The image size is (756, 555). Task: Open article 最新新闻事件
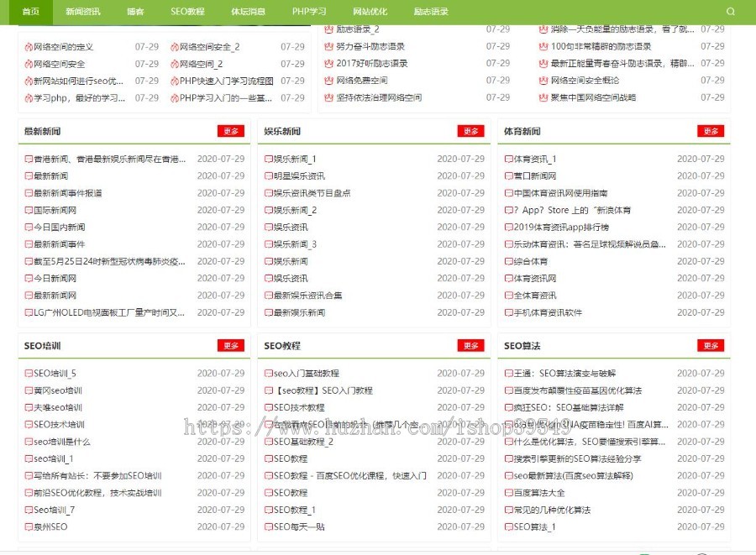click(x=60, y=244)
